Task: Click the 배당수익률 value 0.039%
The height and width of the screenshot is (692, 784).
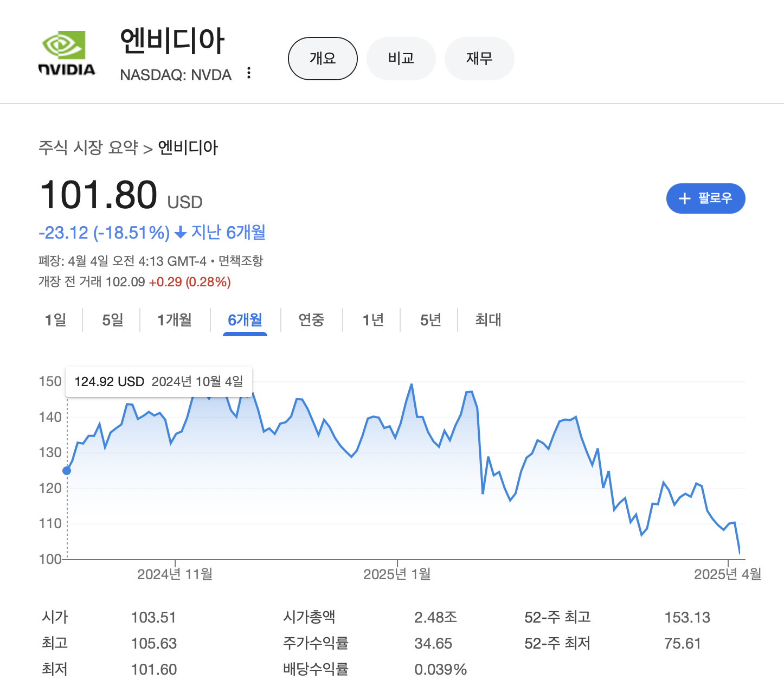Action: 441,670
